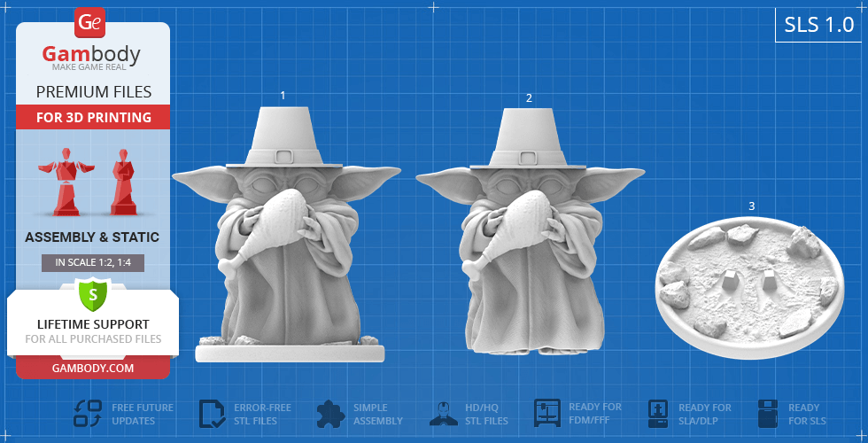Click the Ready for SLS printer icon
Screen dimensions: 868x443
coord(768,414)
